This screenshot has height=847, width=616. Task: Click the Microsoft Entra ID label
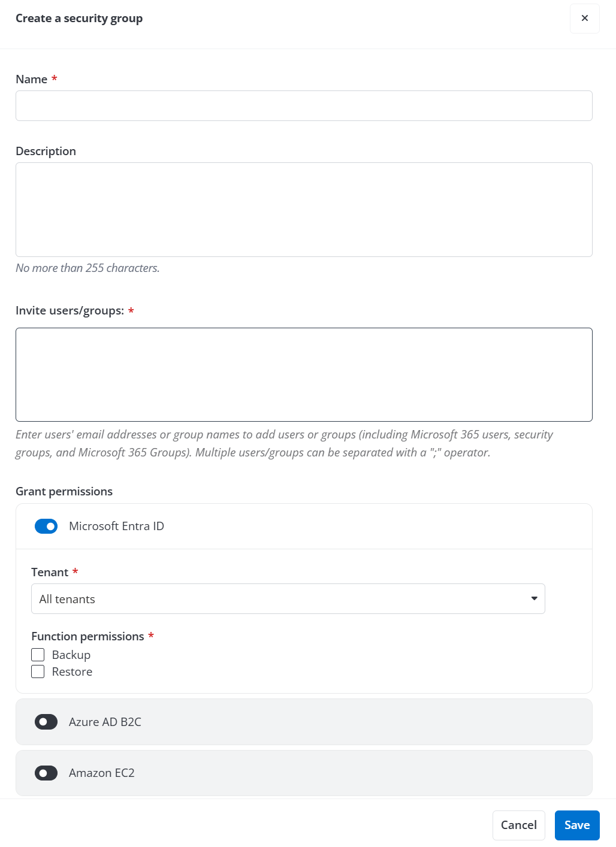point(116,526)
